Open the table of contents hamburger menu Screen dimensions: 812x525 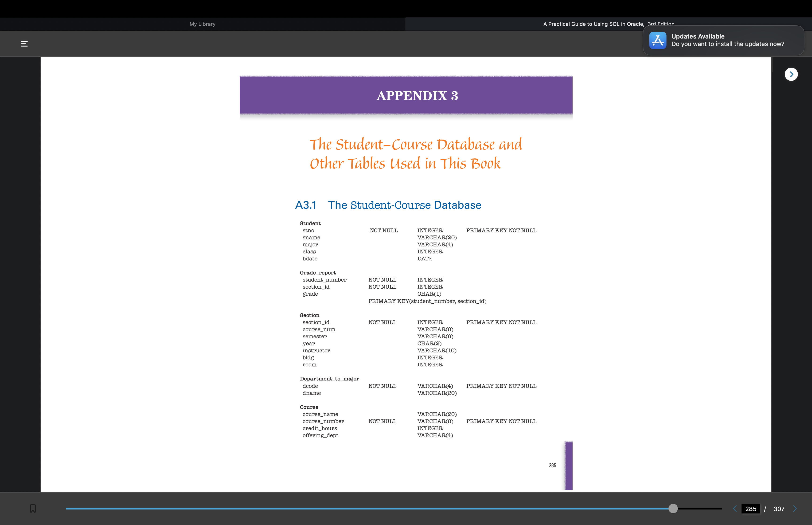[24, 44]
